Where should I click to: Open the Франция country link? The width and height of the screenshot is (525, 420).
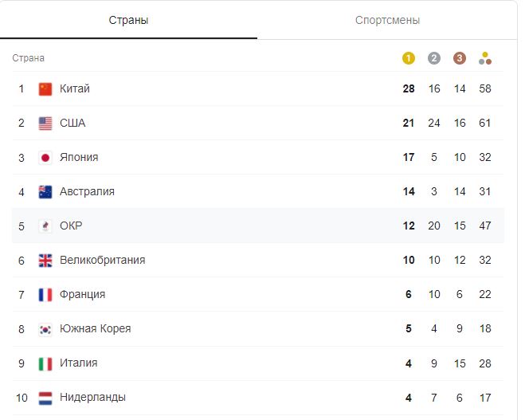click(x=82, y=294)
